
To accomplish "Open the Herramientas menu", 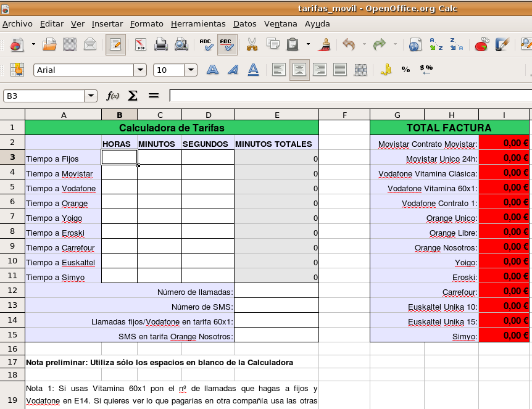I will coord(198,23).
